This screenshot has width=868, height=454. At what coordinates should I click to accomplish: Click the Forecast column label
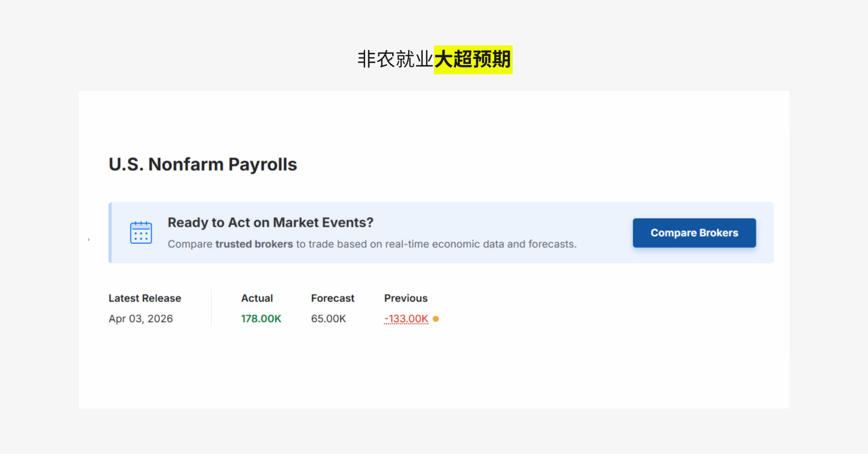[x=333, y=298]
